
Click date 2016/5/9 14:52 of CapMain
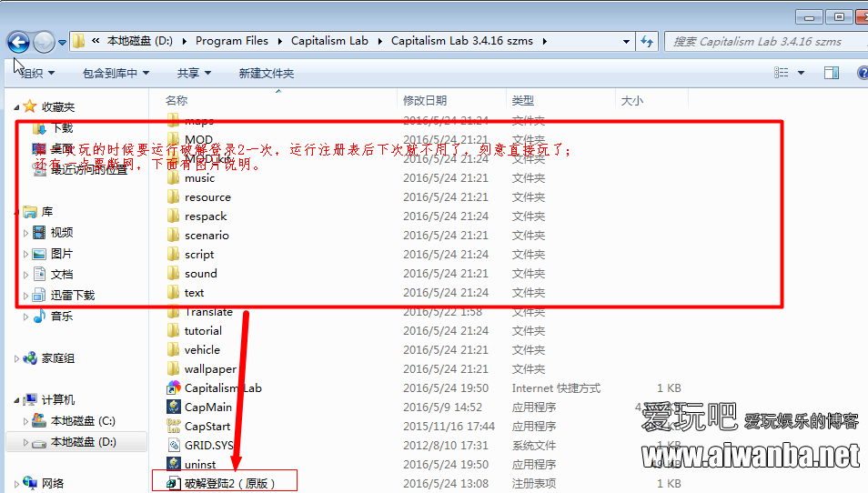click(442, 407)
